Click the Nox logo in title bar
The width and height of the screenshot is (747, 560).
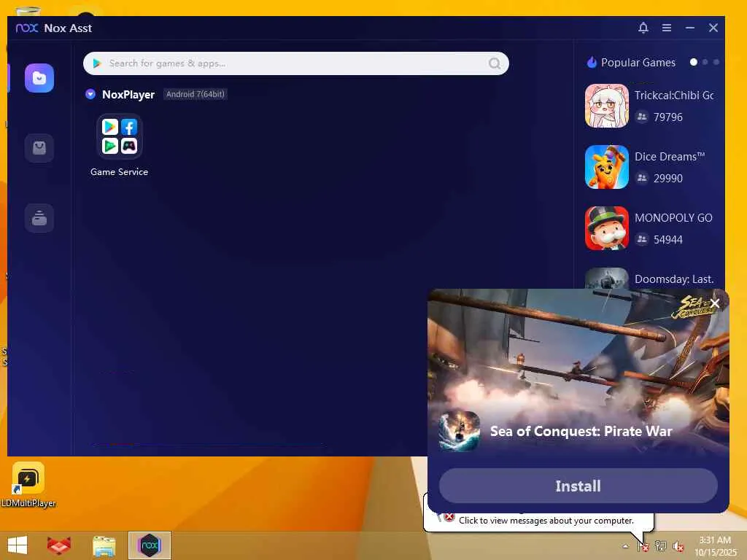[27, 28]
